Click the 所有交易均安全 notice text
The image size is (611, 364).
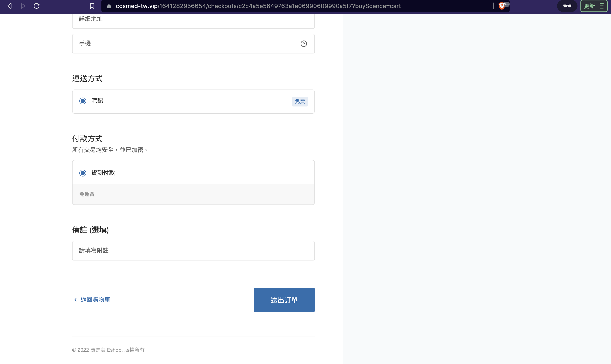coord(110,150)
